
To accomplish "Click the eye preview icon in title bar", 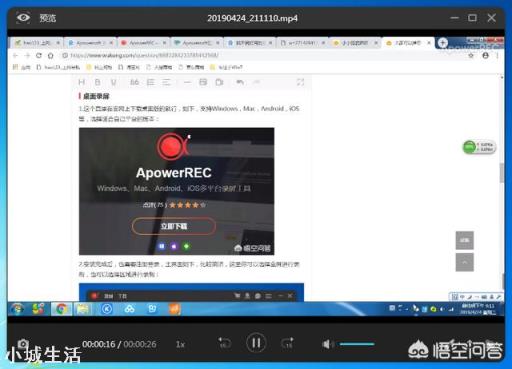I will pyautogui.click(x=23, y=17).
